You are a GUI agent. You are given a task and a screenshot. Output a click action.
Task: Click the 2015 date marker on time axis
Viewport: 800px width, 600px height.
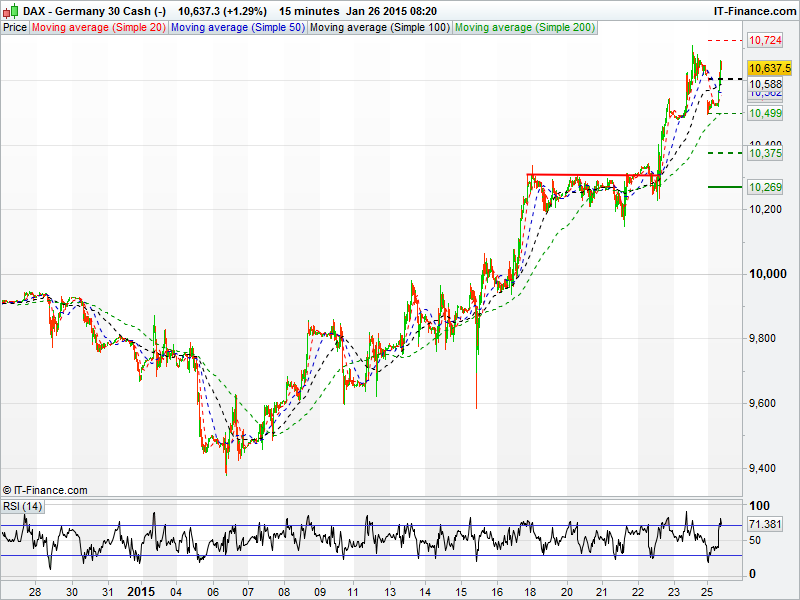[x=143, y=591]
